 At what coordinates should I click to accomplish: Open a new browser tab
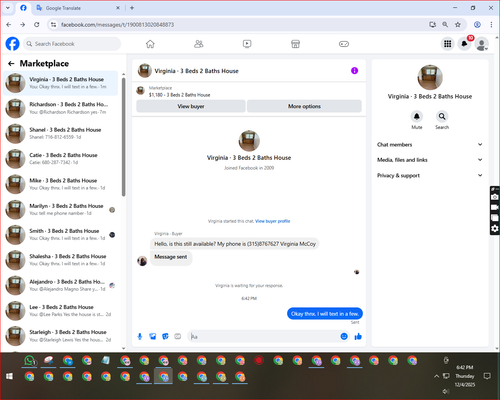click(x=132, y=8)
